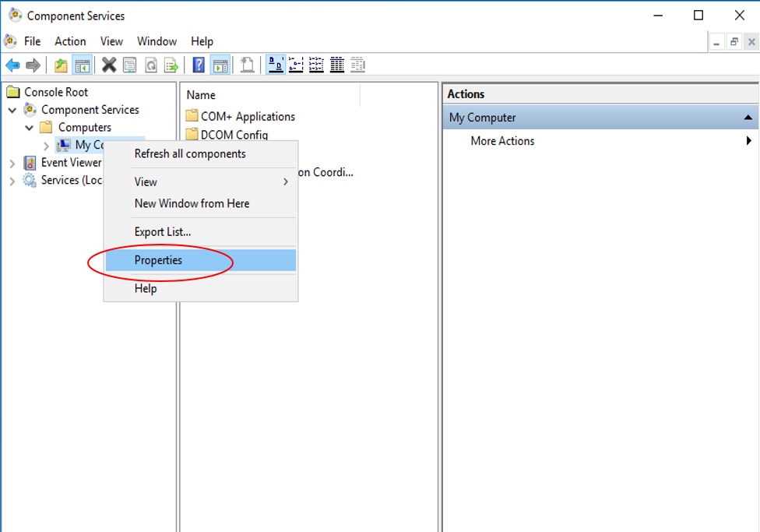This screenshot has width=760, height=532.
Task: Click the Back arrow in toolbar
Action: (x=12, y=65)
